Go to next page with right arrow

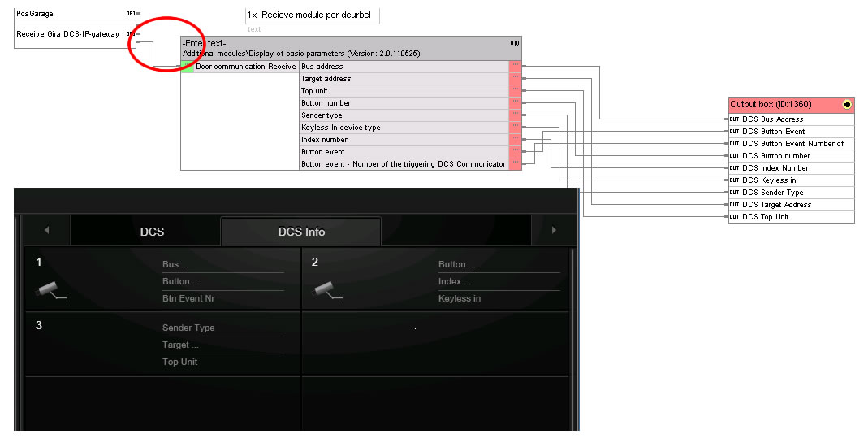tap(555, 231)
